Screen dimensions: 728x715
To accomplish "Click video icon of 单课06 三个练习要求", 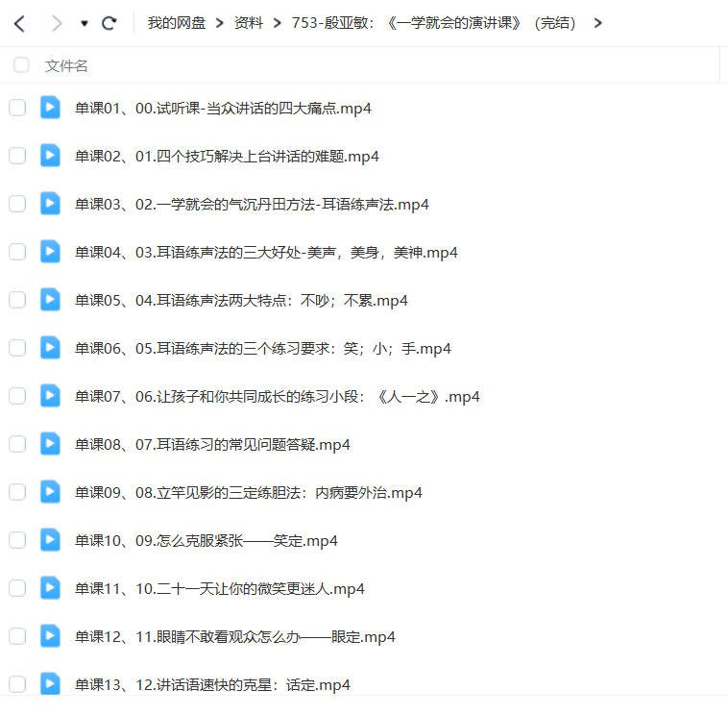I will click(50, 347).
